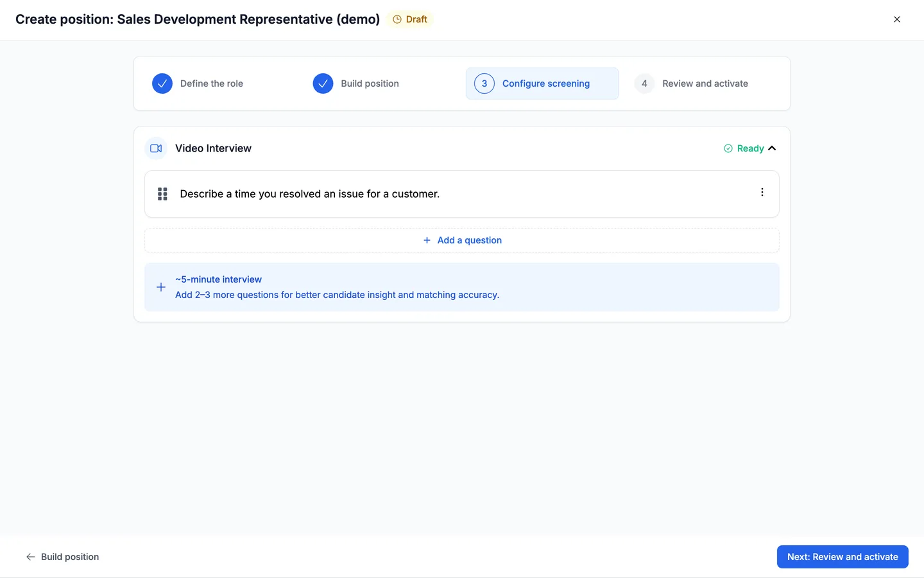Click the Define the role checkmark icon
Image resolution: width=924 pixels, height=578 pixels.
click(162, 83)
